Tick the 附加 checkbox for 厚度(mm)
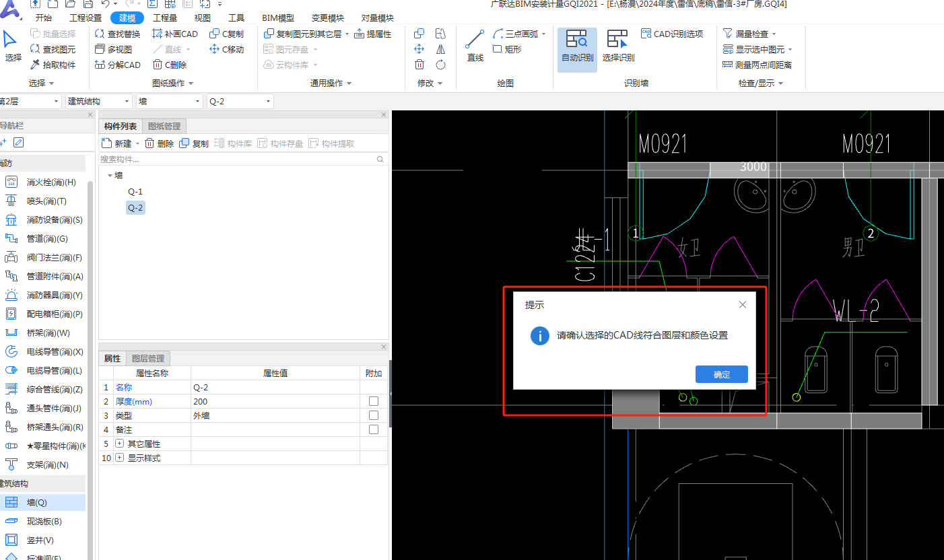The height and width of the screenshot is (560, 944). click(x=374, y=401)
